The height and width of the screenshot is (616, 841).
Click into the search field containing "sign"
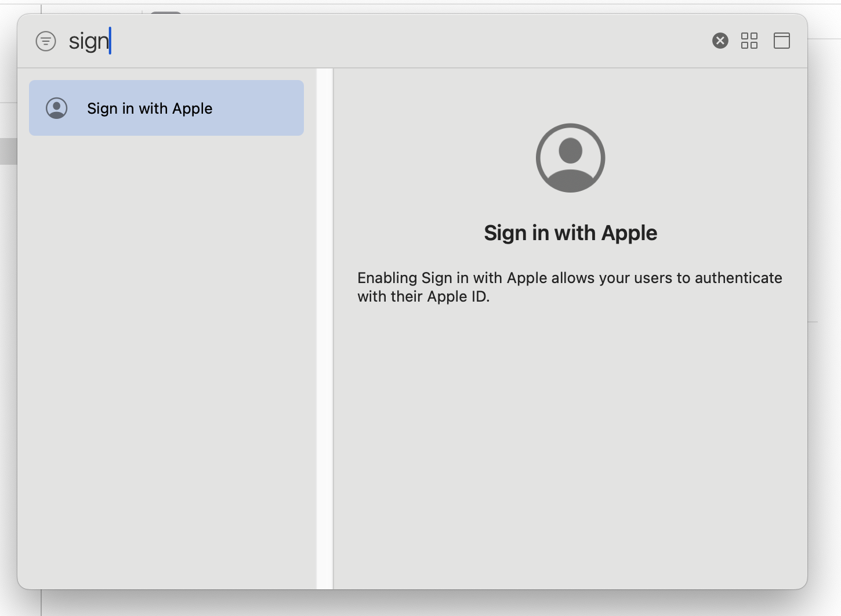click(x=383, y=41)
